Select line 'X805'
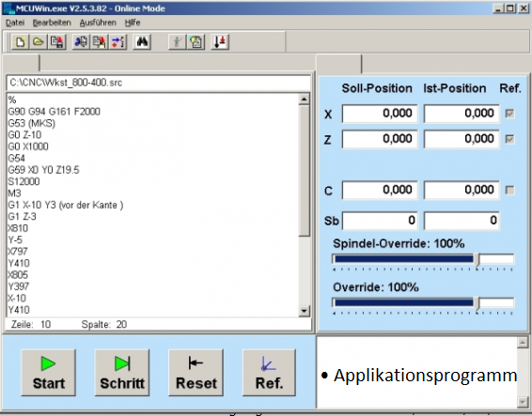Image resolution: width=532 pixels, height=416 pixels. click(18, 275)
